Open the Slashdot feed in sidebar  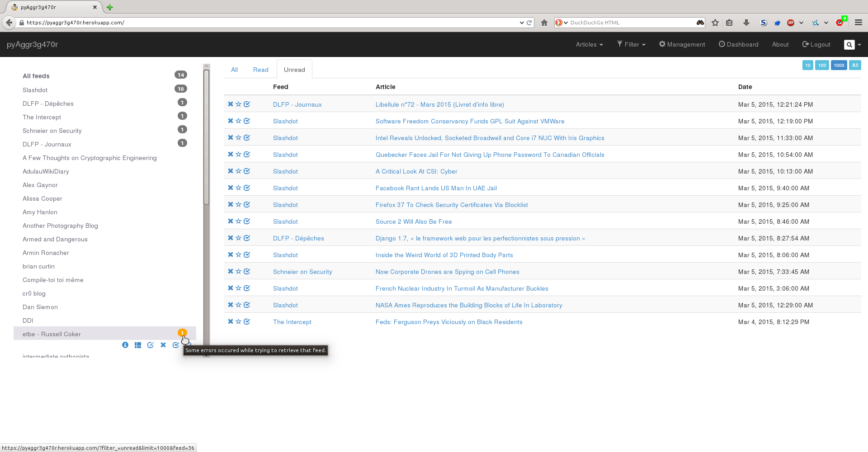35,90
